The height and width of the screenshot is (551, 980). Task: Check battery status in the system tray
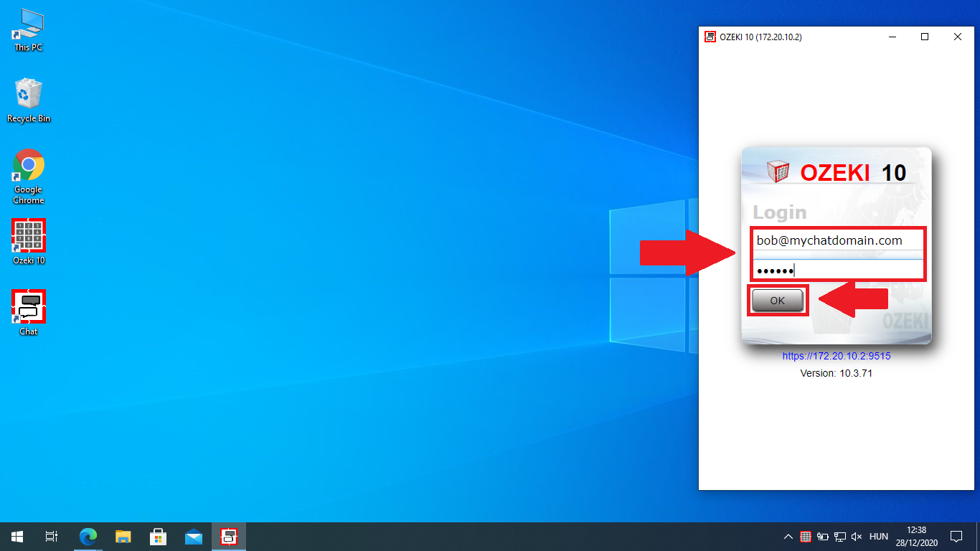click(x=823, y=537)
